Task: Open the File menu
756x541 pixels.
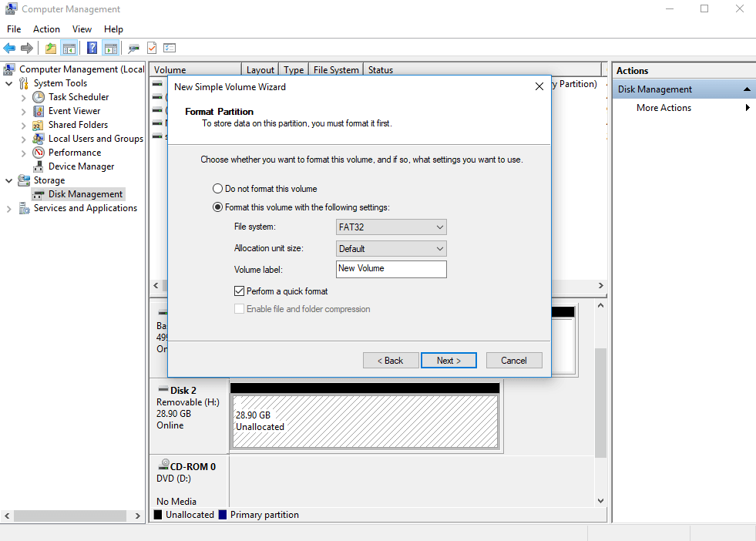Action: pyautogui.click(x=14, y=29)
